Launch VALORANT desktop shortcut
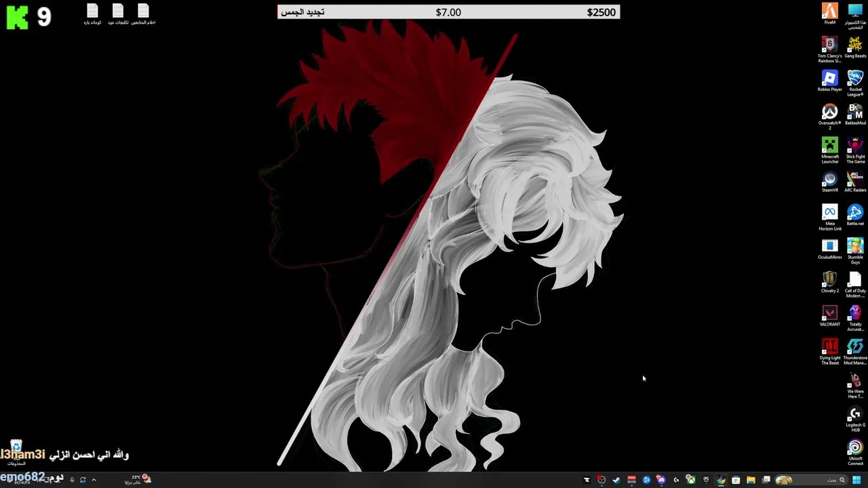The image size is (868, 488). pos(829,315)
